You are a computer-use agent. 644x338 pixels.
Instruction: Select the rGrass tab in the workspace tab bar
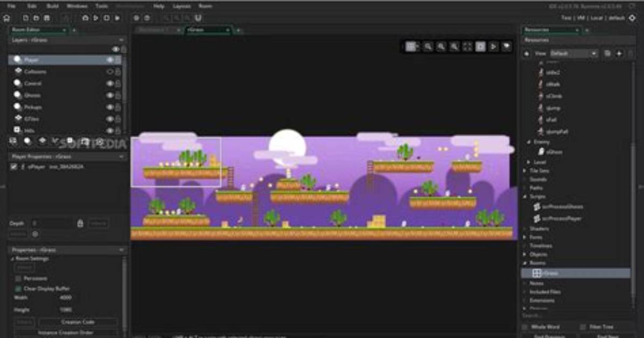(208, 30)
